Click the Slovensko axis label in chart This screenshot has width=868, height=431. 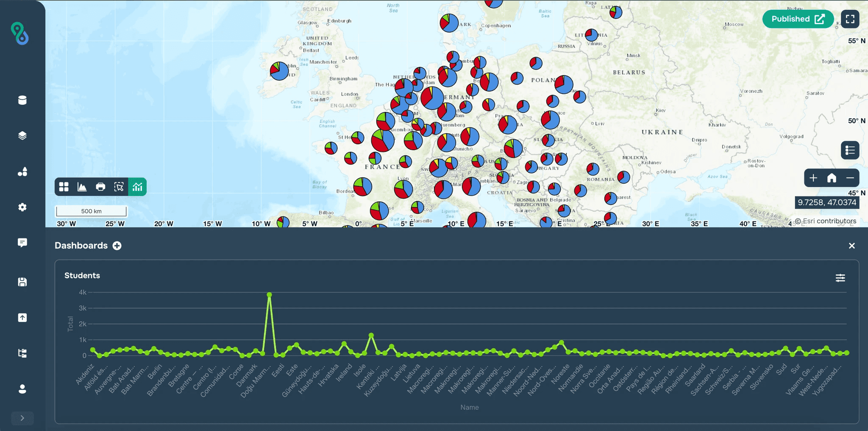[x=761, y=377]
